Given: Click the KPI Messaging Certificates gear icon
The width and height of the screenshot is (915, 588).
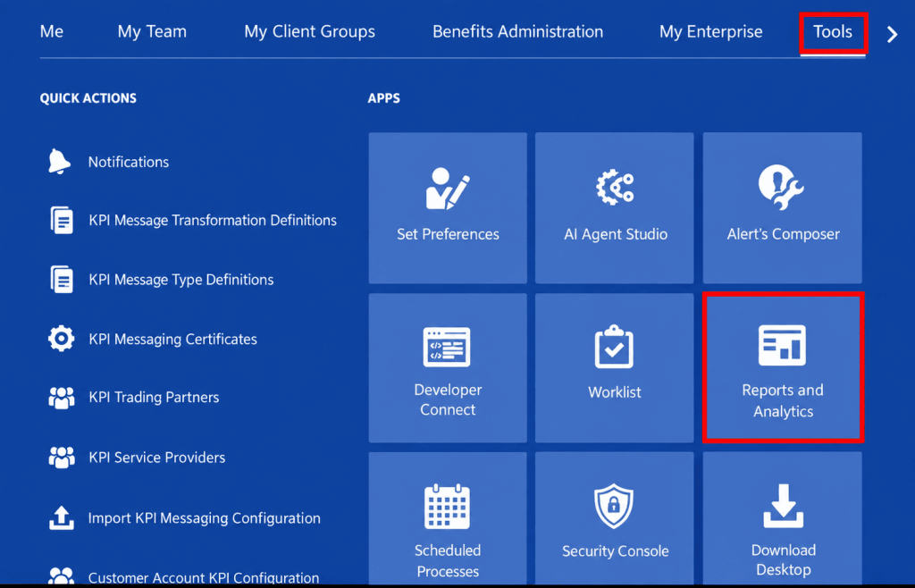Looking at the screenshot, I should (x=62, y=339).
